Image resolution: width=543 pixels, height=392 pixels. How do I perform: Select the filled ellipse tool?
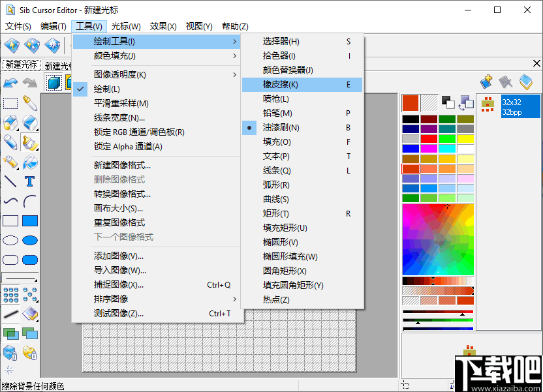[x=29, y=239]
